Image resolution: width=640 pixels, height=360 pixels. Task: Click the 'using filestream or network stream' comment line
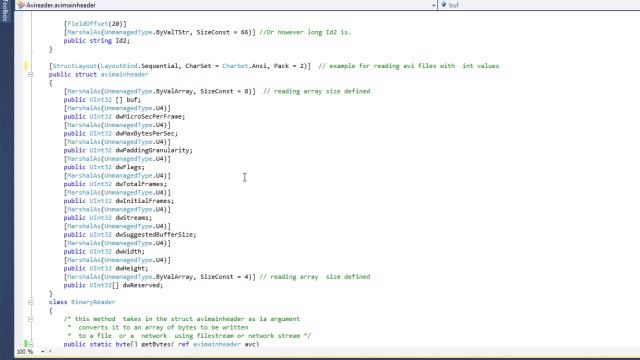189,336
